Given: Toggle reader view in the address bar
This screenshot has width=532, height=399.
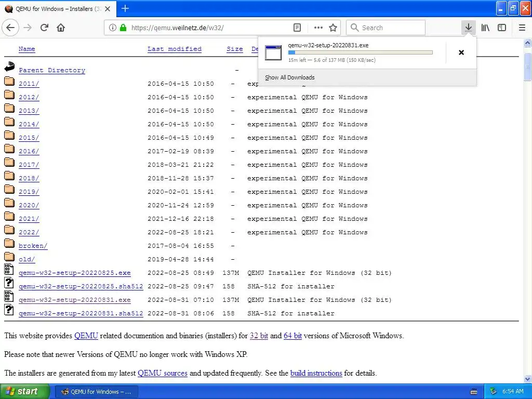Looking at the screenshot, I should click(x=297, y=28).
